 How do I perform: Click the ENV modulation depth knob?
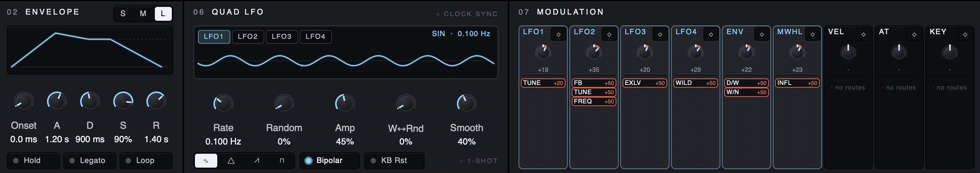point(747,52)
